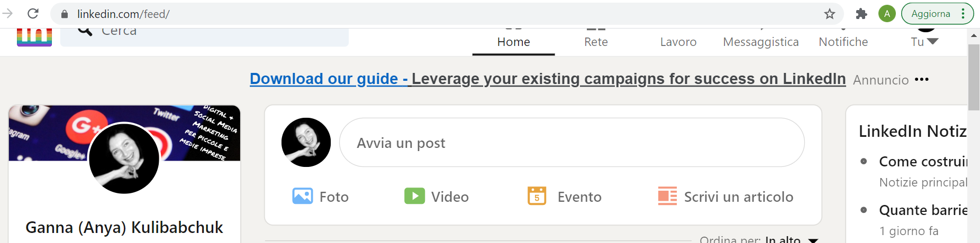Expand the Ordina per sort dropdown
The height and width of the screenshot is (243, 980).
coord(813,240)
